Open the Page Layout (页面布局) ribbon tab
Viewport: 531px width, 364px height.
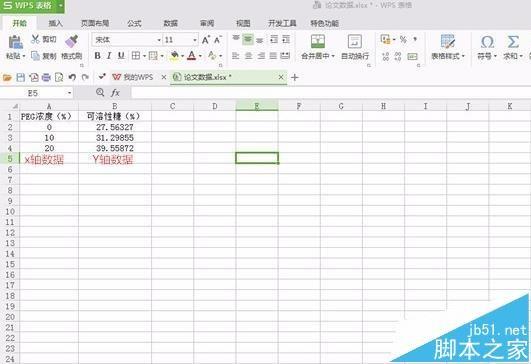tap(95, 23)
